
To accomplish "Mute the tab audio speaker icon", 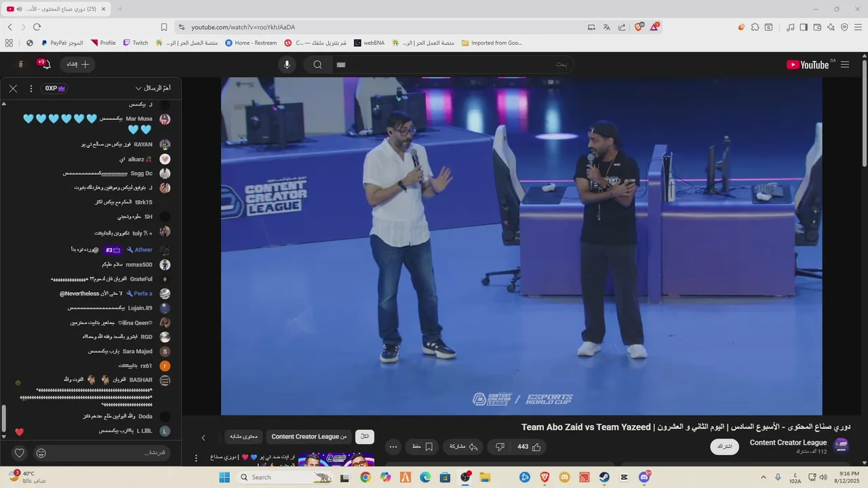I will click(x=20, y=9).
